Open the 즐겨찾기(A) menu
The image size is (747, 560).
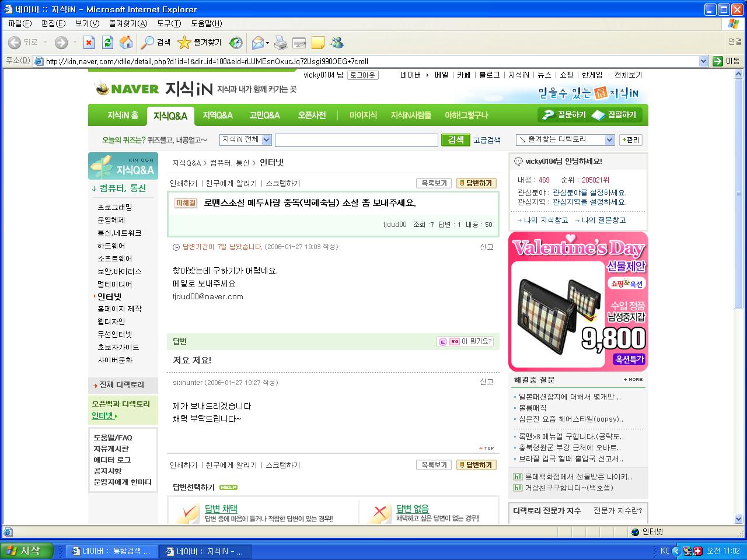coord(128,23)
